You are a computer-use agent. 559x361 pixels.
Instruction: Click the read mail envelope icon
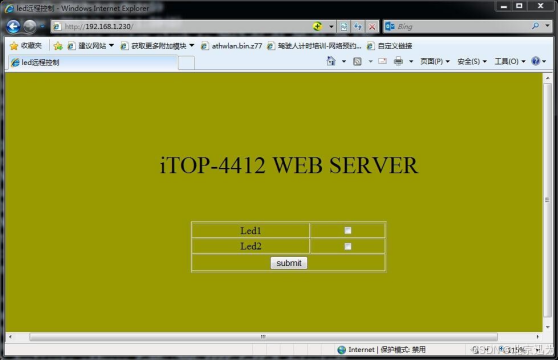(383, 61)
